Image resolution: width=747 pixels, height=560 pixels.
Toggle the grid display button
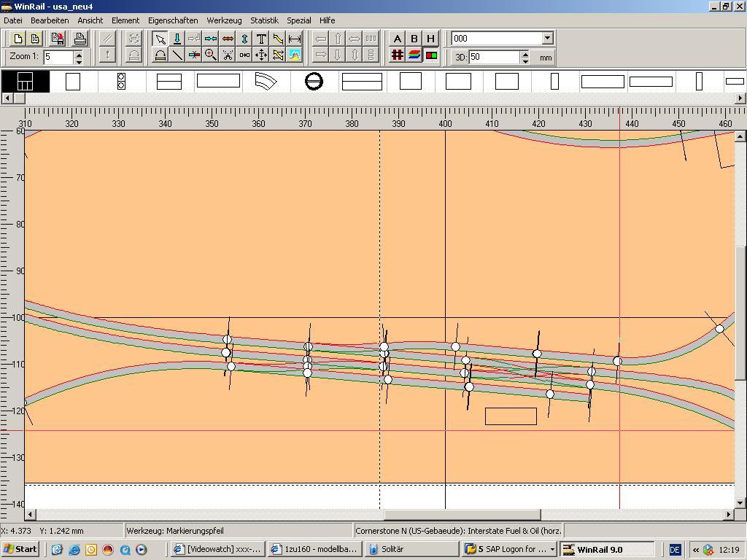tap(398, 55)
